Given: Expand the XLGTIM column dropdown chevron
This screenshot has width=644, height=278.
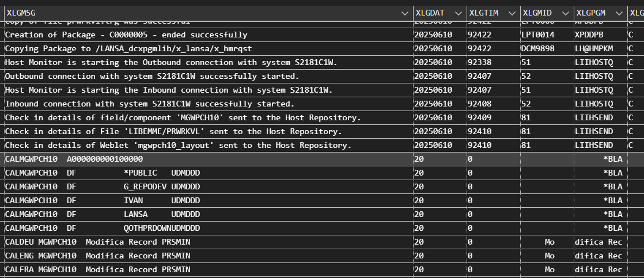Looking at the screenshot, I should click(x=512, y=13).
